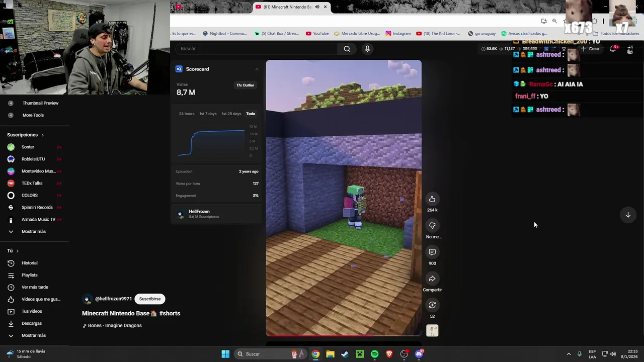644x362 pixels.
Task: Go to next short with down arrow
Action: tap(628, 215)
